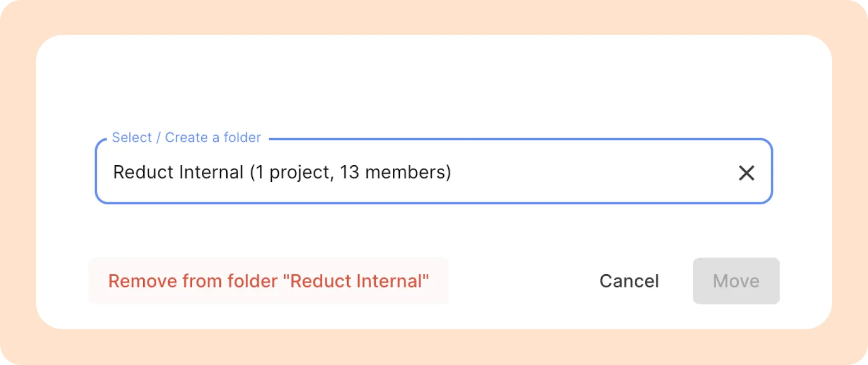Open the folder combo box suggestions list
Image resolution: width=868 pixels, height=365 pixels.
tap(433, 172)
